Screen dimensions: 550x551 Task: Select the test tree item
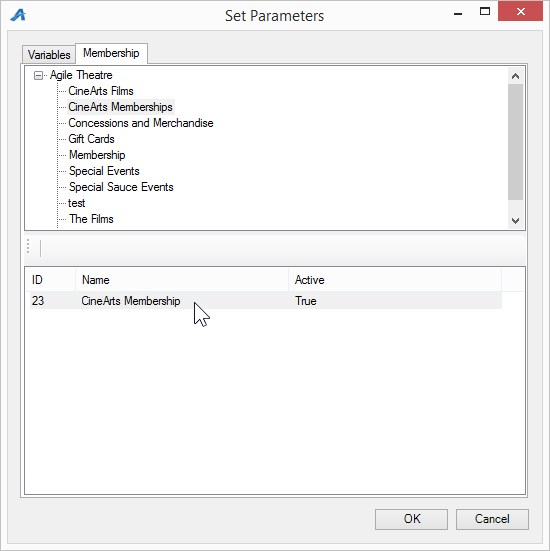(77, 203)
